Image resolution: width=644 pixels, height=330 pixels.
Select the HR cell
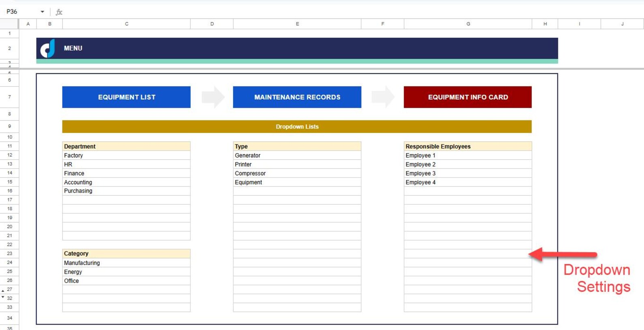coord(127,164)
